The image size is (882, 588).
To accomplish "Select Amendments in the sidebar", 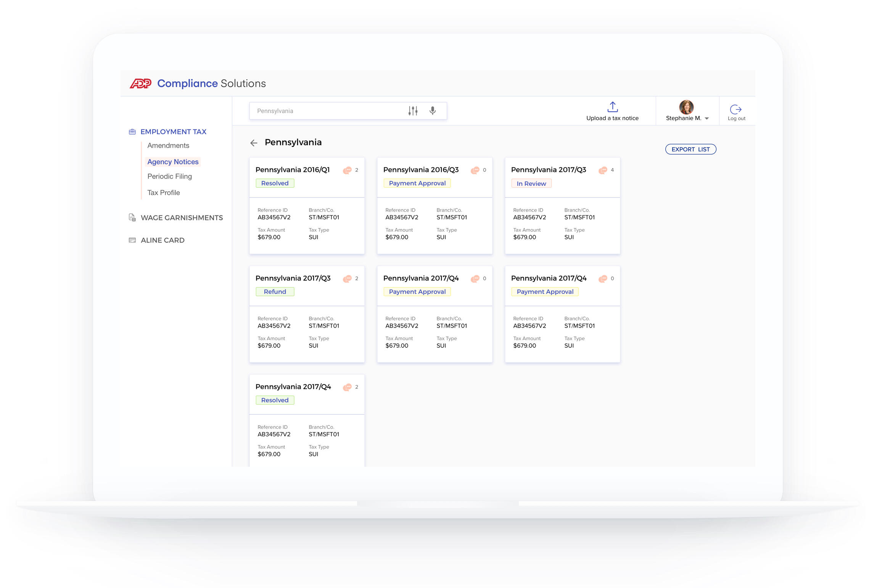I will pos(168,146).
